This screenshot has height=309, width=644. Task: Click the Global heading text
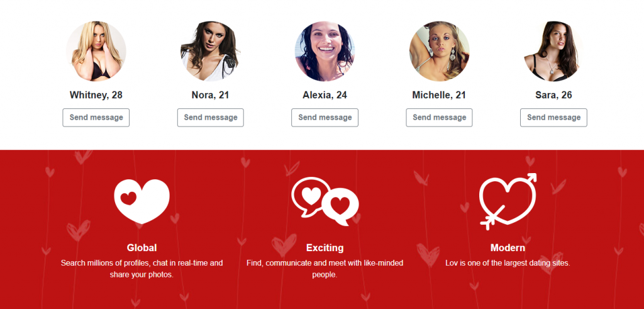click(x=142, y=248)
